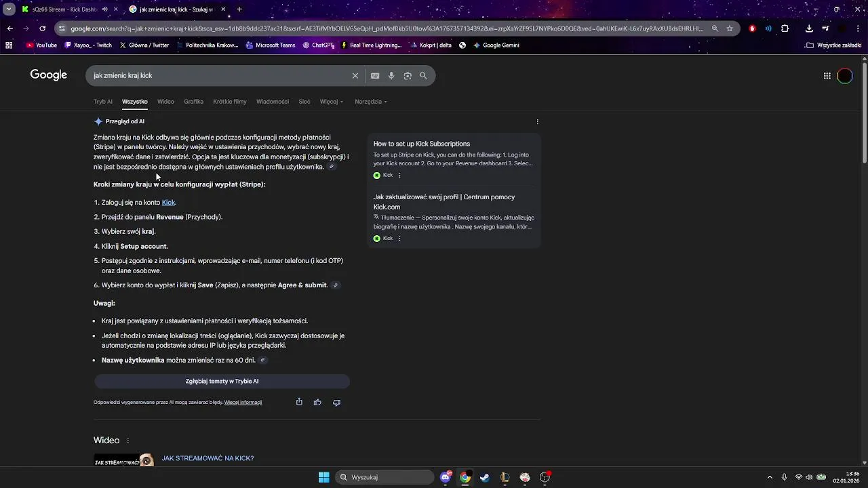Open the YouTube bookmark
Image resolution: width=868 pixels, height=488 pixels.
tap(41, 45)
